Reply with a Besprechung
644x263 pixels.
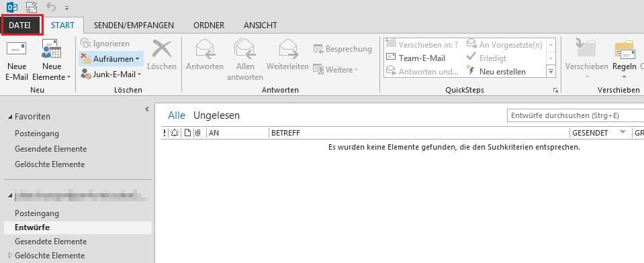tap(342, 49)
